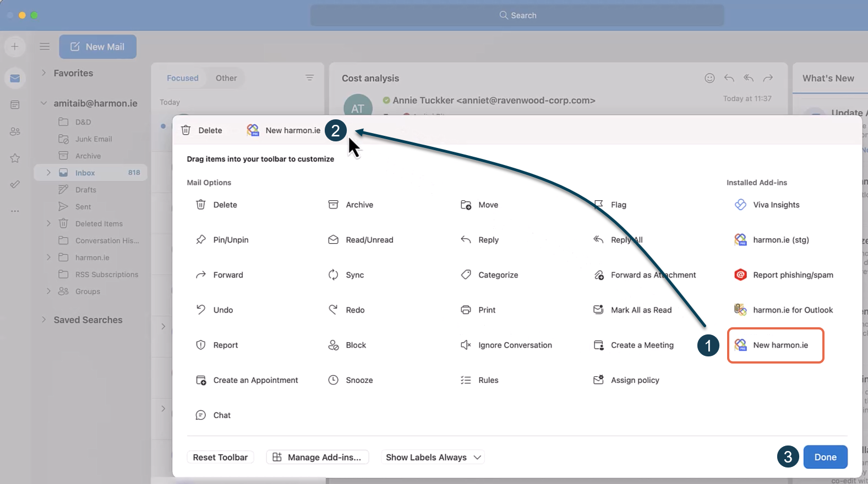868x484 pixels.
Task: Select the Reply All option
Action: point(618,240)
